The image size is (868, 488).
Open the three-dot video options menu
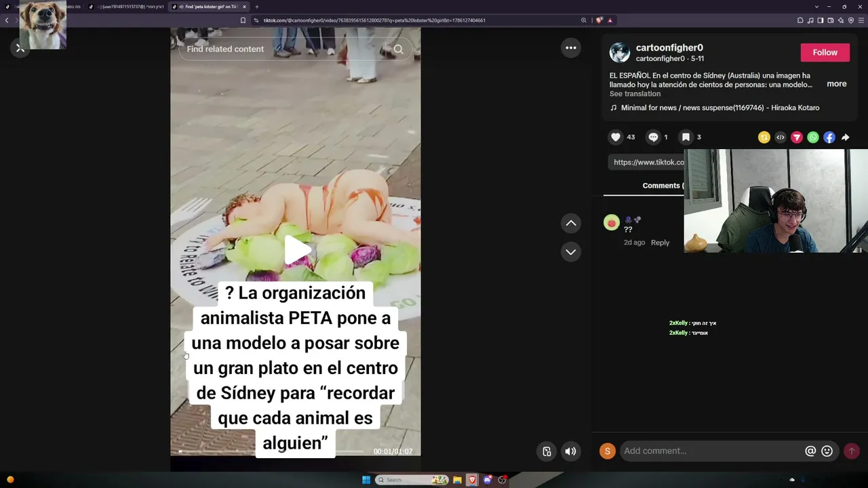click(571, 47)
